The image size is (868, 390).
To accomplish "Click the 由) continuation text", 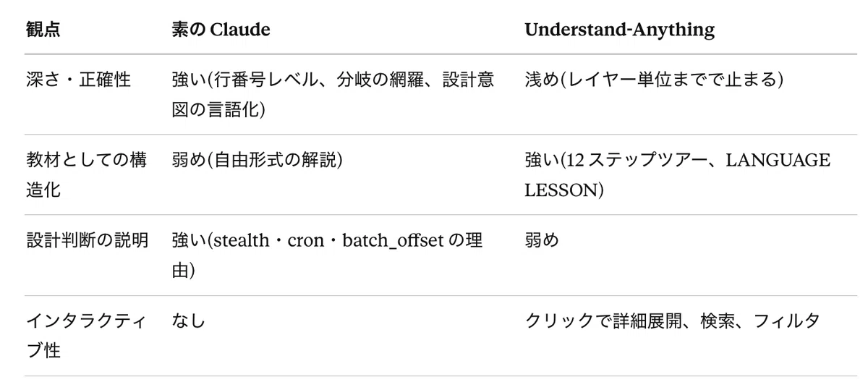I will (183, 271).
